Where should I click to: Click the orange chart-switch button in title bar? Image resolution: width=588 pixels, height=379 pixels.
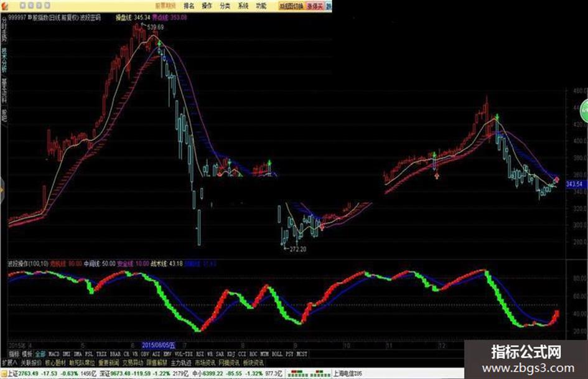pyautogui.click(x=292, y=6)
